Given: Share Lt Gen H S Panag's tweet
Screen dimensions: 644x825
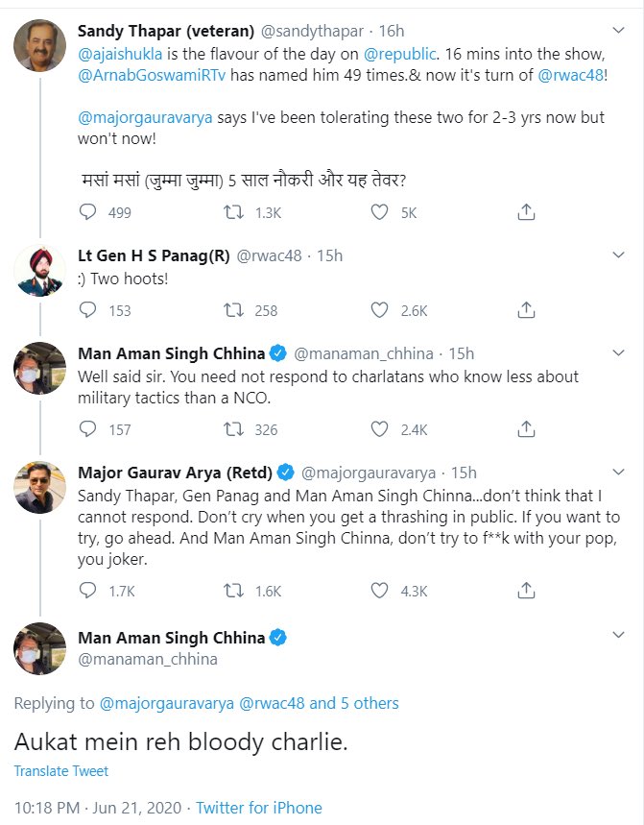Looking at the screenshot, I should (526, 309).
